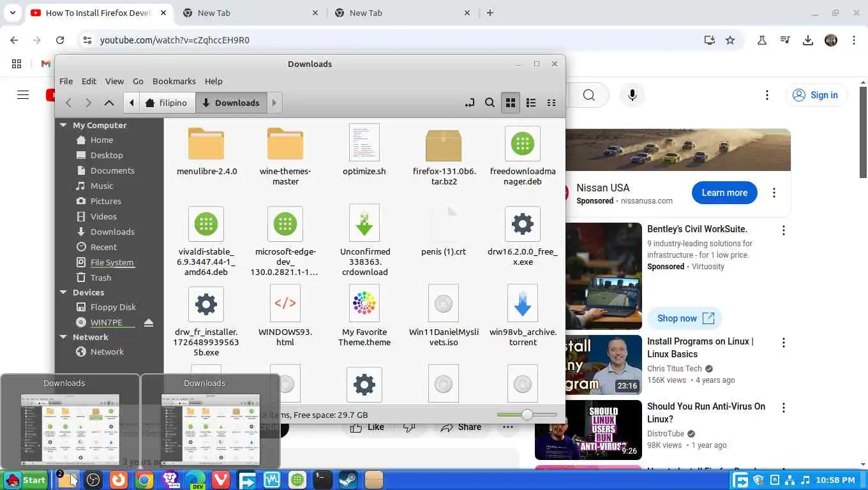
Task: Select the wine-themes-master folder
Action: [285, 156]
